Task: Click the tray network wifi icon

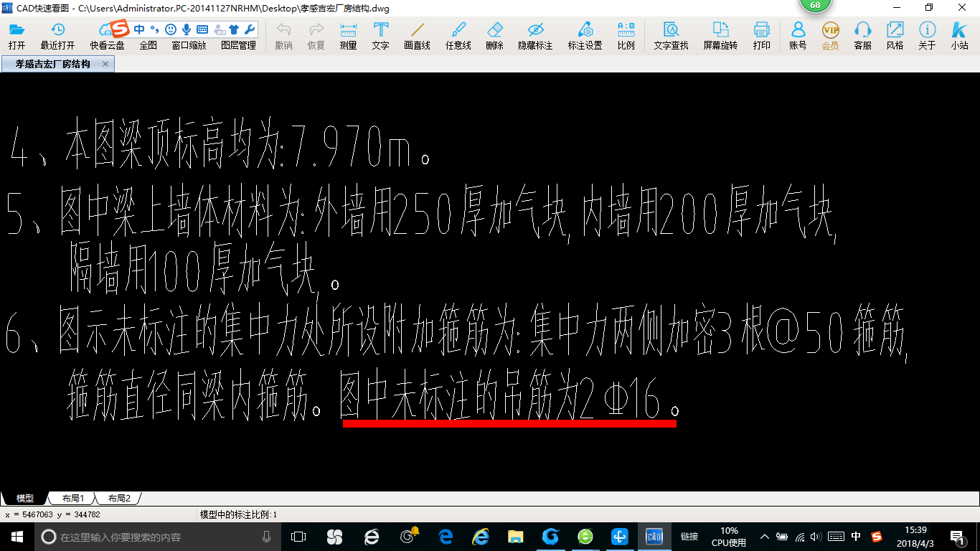Action: tap(801, 537)
